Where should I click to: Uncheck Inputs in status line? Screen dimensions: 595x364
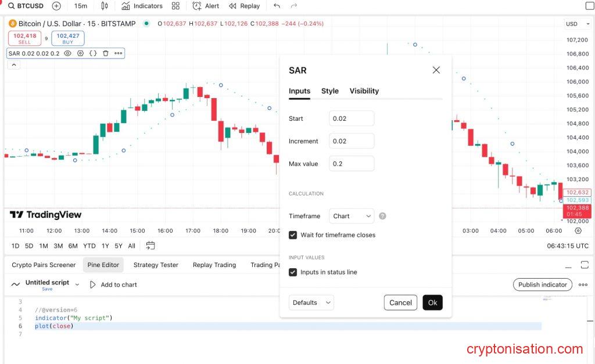[293, 272]
